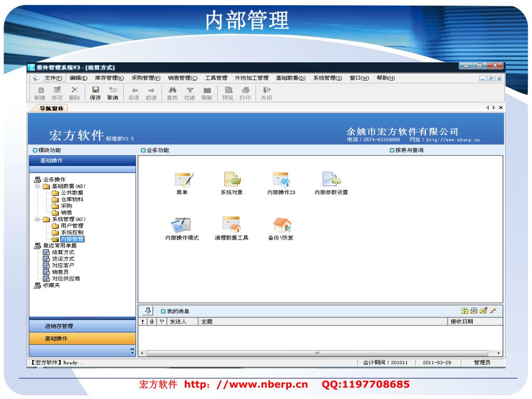Click the print icon in 我的消息 bar

[474, 311]
